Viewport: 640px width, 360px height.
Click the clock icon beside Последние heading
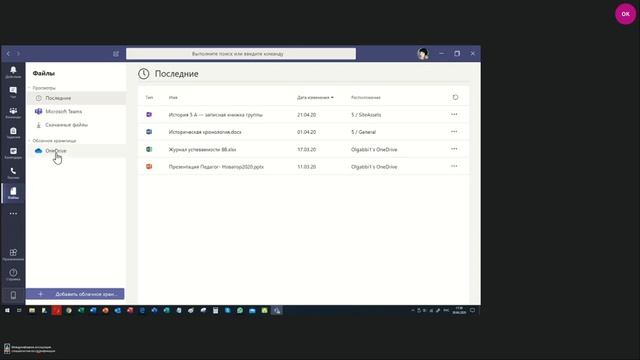(143, 74)
